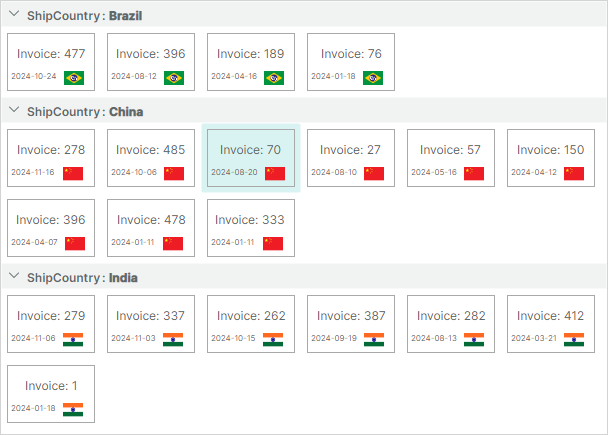This screenshot has width=608, height=435.
Task: Choose the Invoice 478 card in China
Action: 151,228
